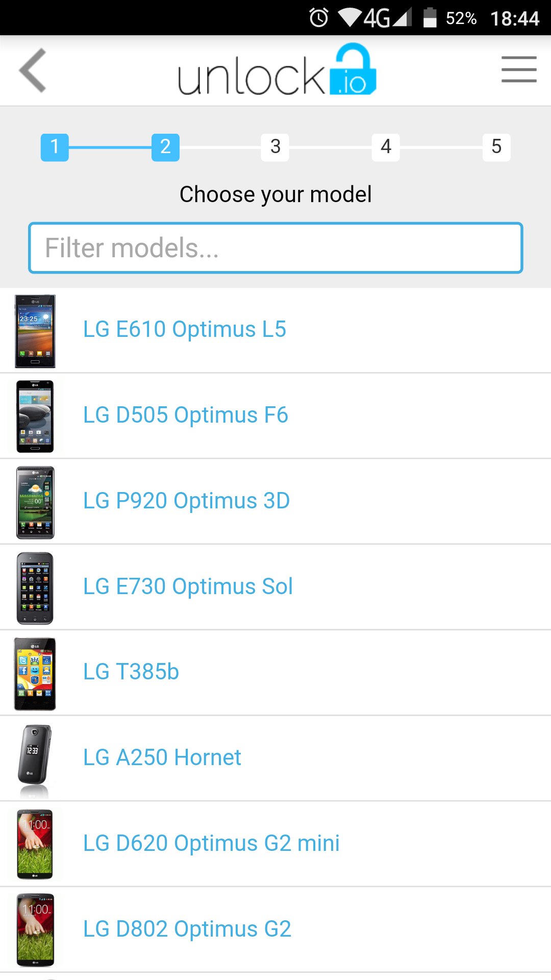Open LG P920 Optimus 3D

186,501
